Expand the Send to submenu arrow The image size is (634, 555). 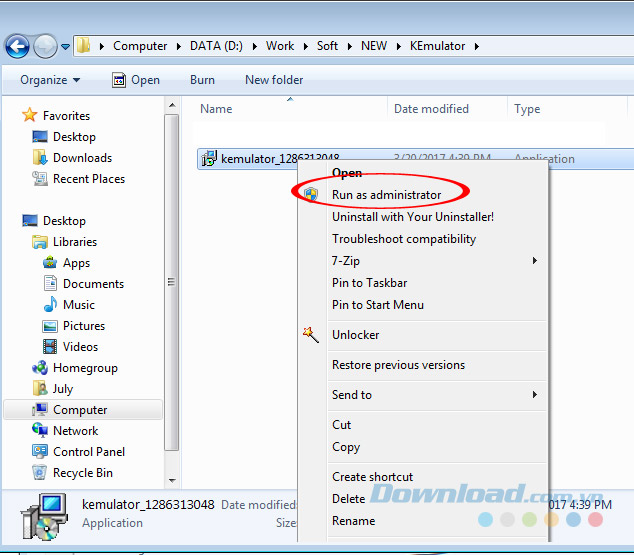(535, 395)
